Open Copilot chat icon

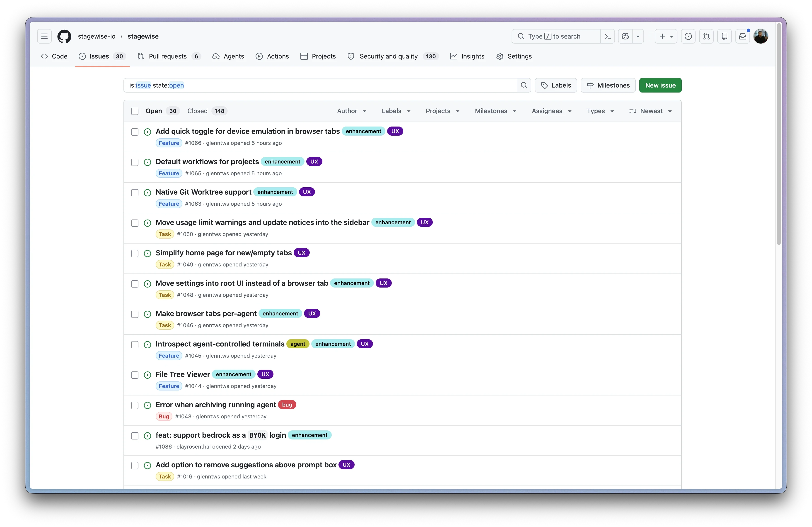click(625, 36)
